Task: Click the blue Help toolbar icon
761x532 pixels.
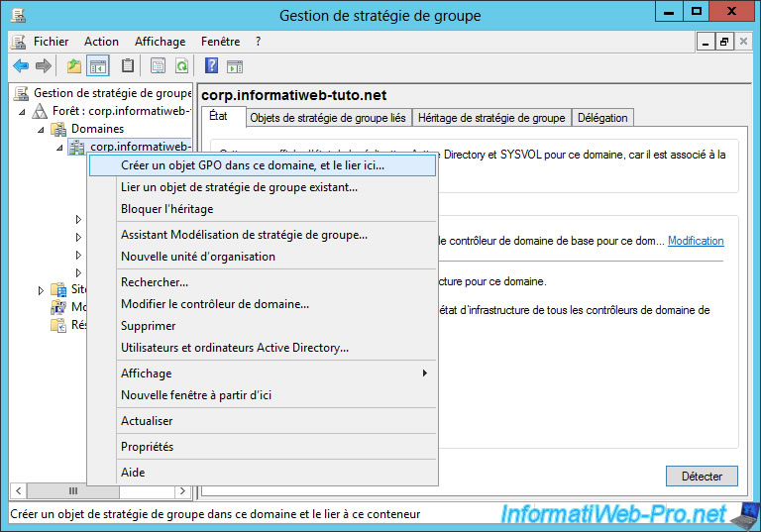Action: click(x=212, y=65)
